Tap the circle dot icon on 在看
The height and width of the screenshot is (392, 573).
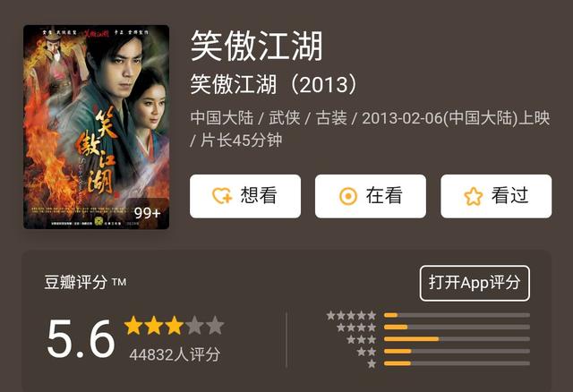pyautogui.click(x=348, y=196)
